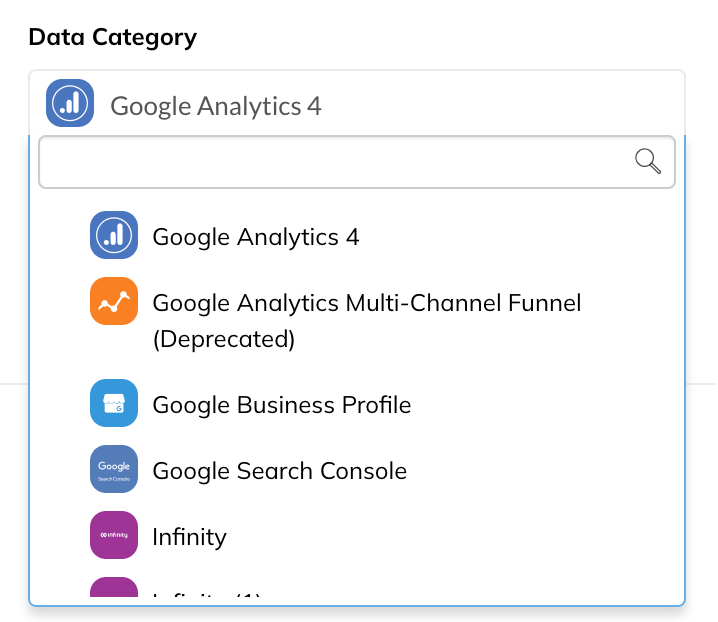This screenshot has height=622, width=718.
Task: Open the Data Category dropdown showing Google Analytics 4
Action: [357, 103]
